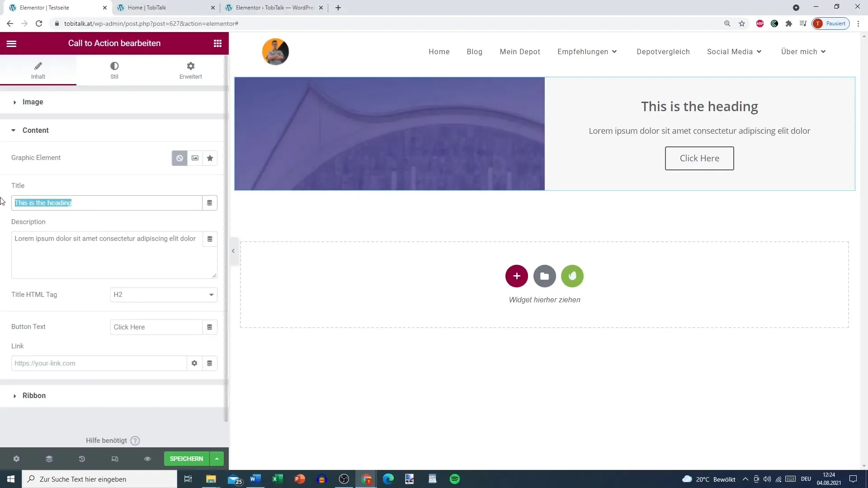Open link options gear icon
868x488 pixels.
[194, 363]
